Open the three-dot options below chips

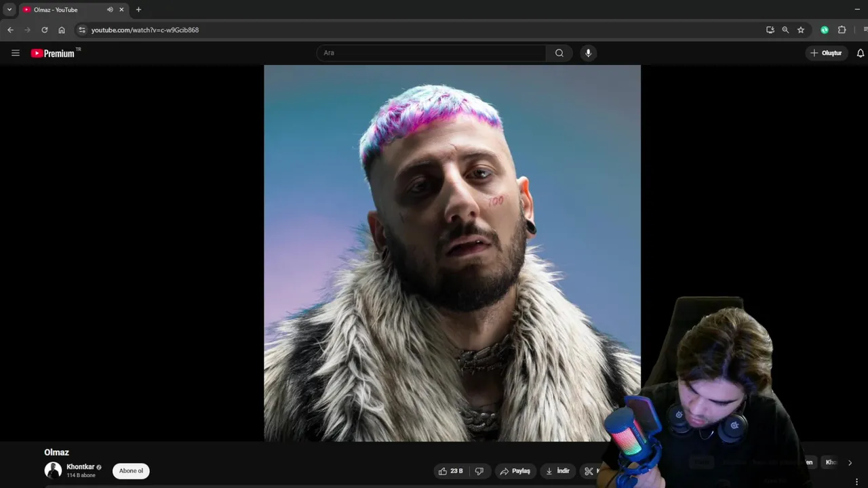pyautogui.click(x=856, y=482)
